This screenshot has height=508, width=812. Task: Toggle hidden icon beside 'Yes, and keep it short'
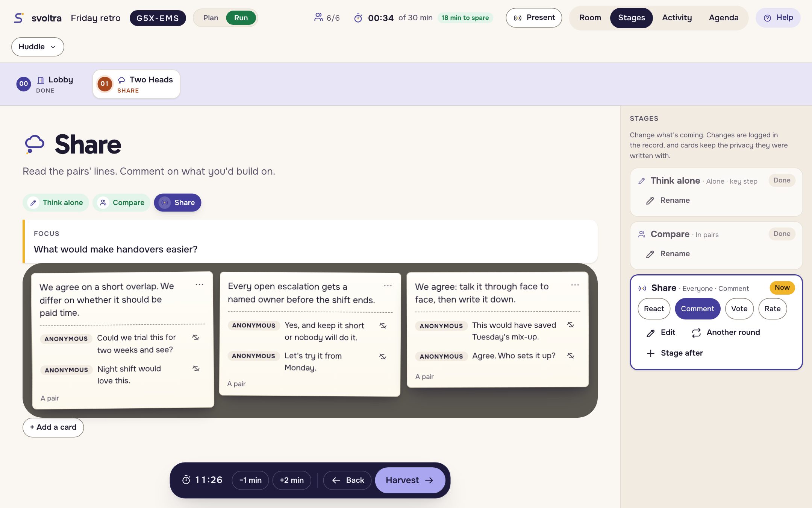tap(383, 325)
